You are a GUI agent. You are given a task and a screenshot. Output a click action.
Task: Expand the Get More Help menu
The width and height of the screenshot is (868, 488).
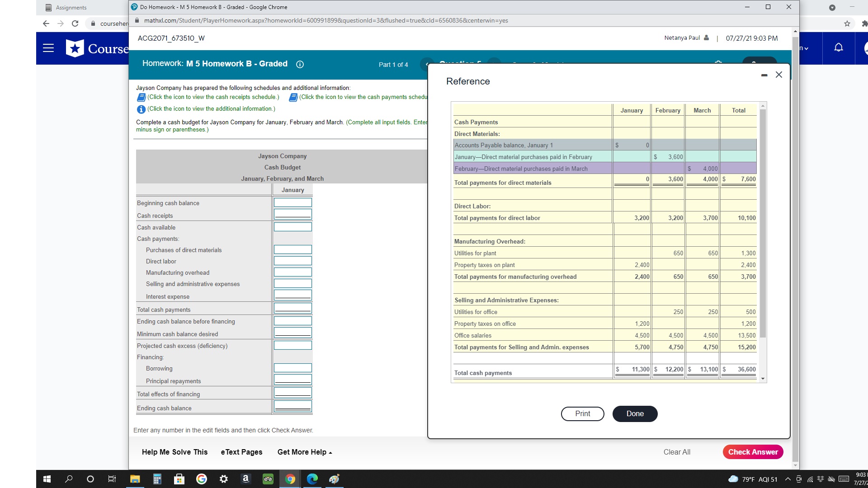pos(304,452)
